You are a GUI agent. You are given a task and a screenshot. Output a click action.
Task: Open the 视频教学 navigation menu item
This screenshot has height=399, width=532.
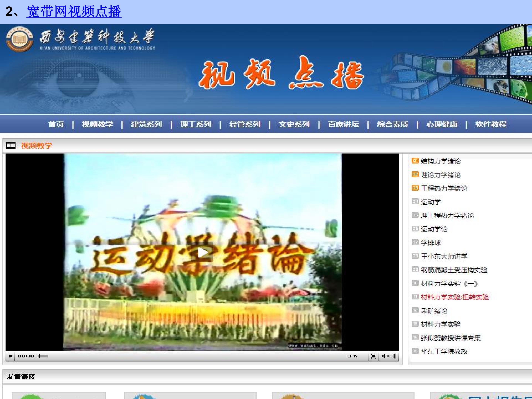[x=97, y=124]
